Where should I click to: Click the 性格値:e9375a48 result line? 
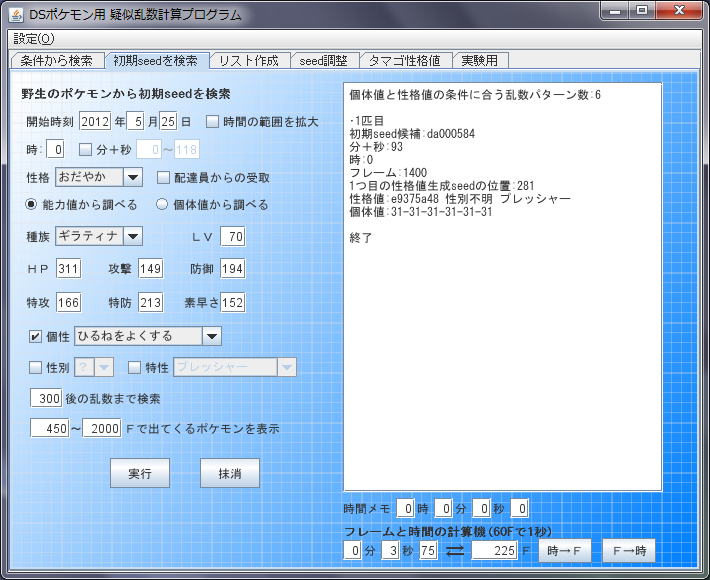(460, 199)
